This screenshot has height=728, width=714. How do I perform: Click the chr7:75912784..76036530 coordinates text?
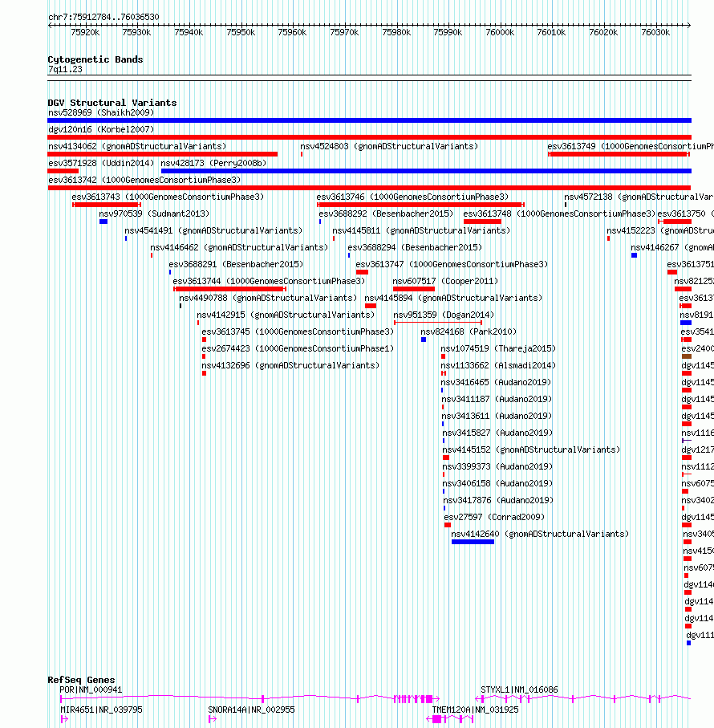click(x=104, y=17)
